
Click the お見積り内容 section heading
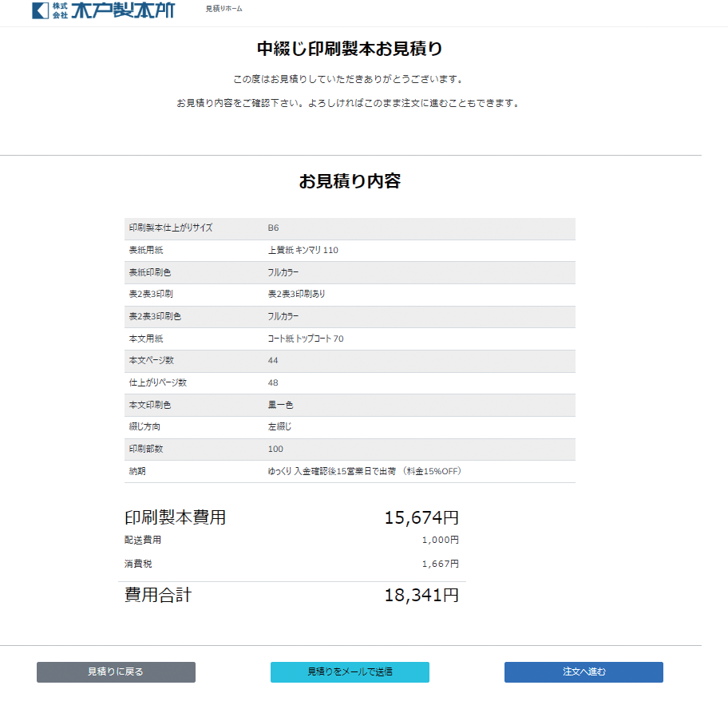(x=350, y=181)
